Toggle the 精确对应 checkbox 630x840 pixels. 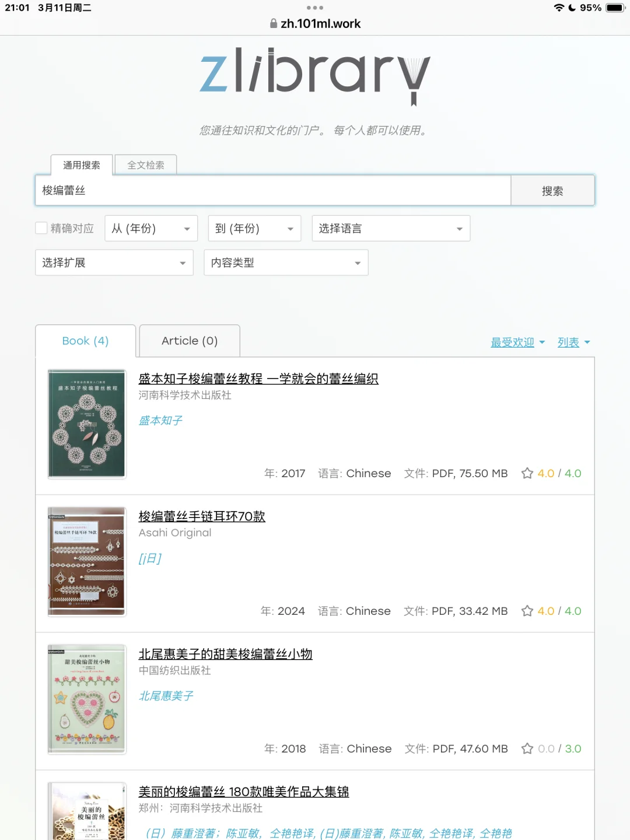(41, 228)
